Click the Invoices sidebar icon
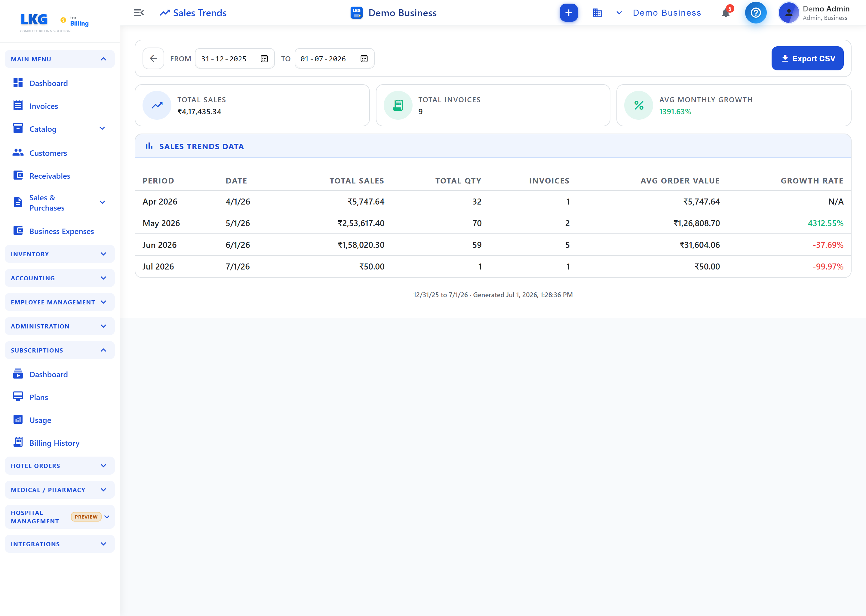Image resolution: width=866 pixels, height=616 pixels. pos(18,106)
